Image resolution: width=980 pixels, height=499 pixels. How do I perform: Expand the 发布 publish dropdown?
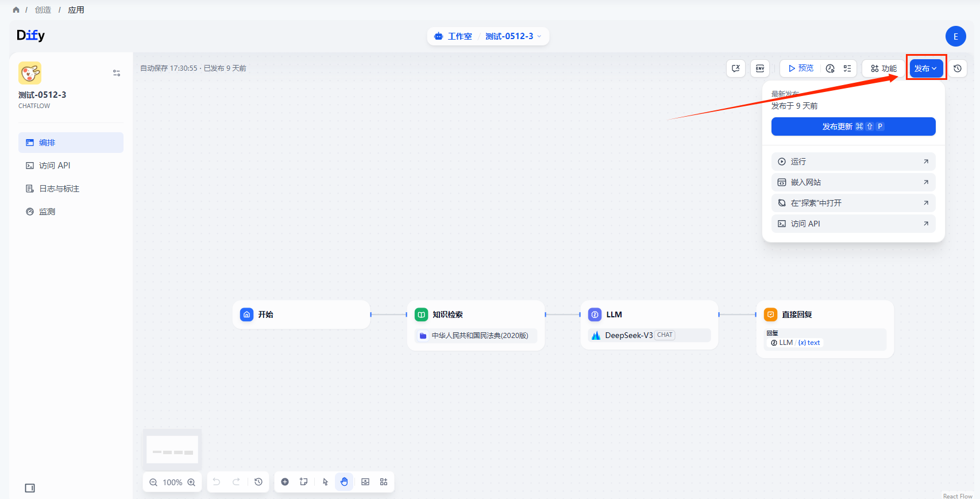tap(926, 68)
